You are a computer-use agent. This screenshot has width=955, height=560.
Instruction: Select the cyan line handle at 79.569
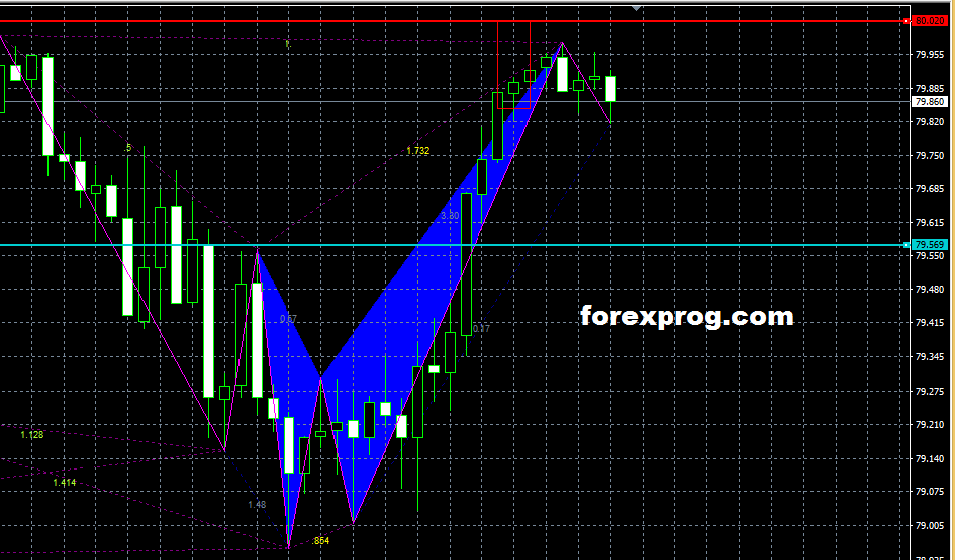(x=906, y=245)
